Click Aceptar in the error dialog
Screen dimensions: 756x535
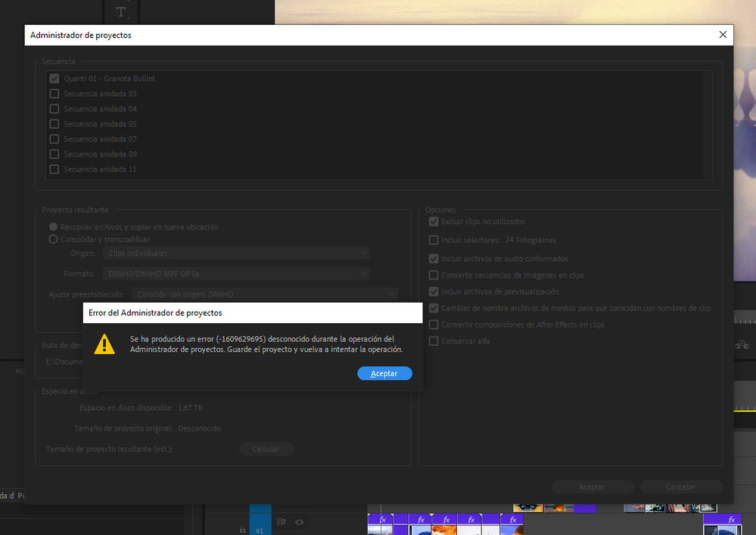384,373
